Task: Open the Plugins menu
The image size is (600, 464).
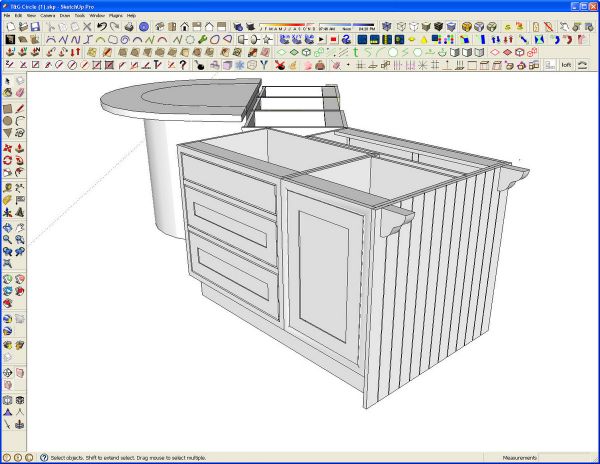Action: pos(116,16)
